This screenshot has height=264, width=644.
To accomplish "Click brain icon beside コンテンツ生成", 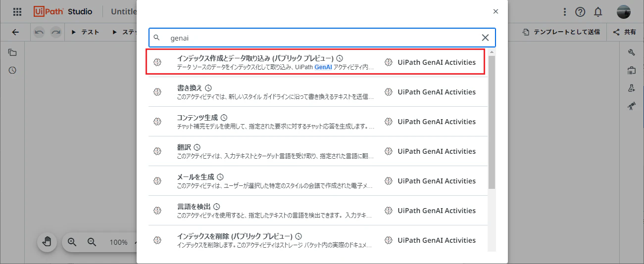I will point(157,122).
